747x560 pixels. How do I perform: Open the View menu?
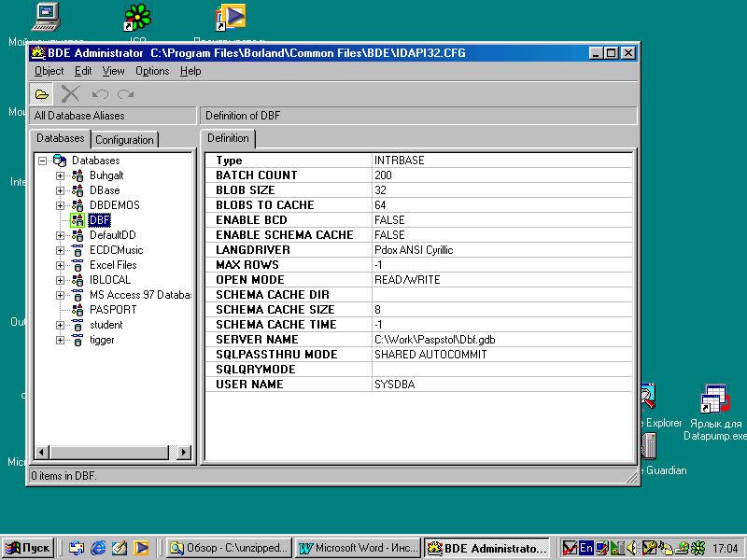pyautogui.click(x=113, y=71)
